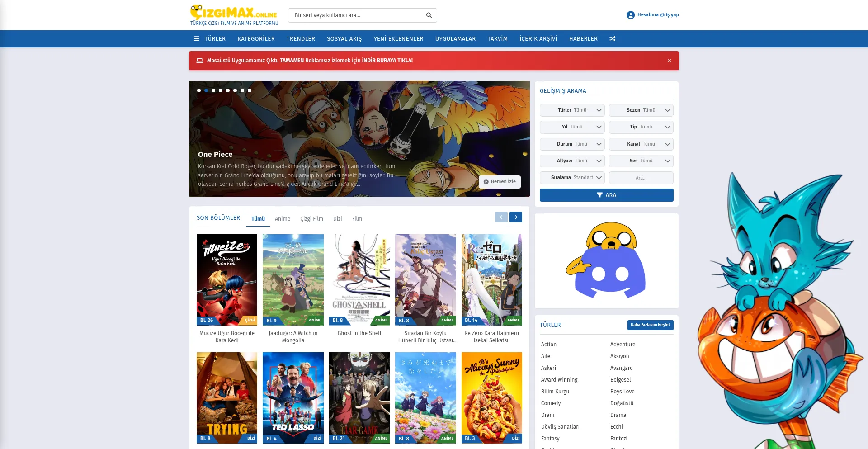The width and height of the screenshot is (868, 449).
Task: Open the hamburger menu icon beside Türler
Action: tap(196, 39)
